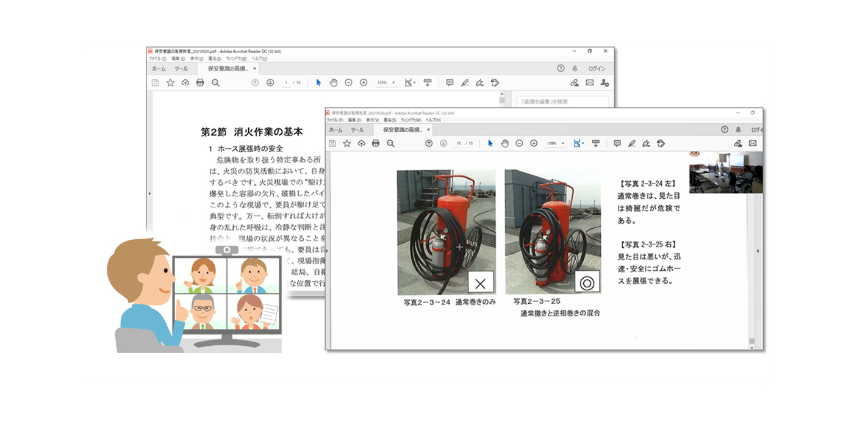Image resolution: width=868 pixels, height=427 pixels.
Task: Zoom out minus icon beside 125% zoom
Action: [348, 82]
